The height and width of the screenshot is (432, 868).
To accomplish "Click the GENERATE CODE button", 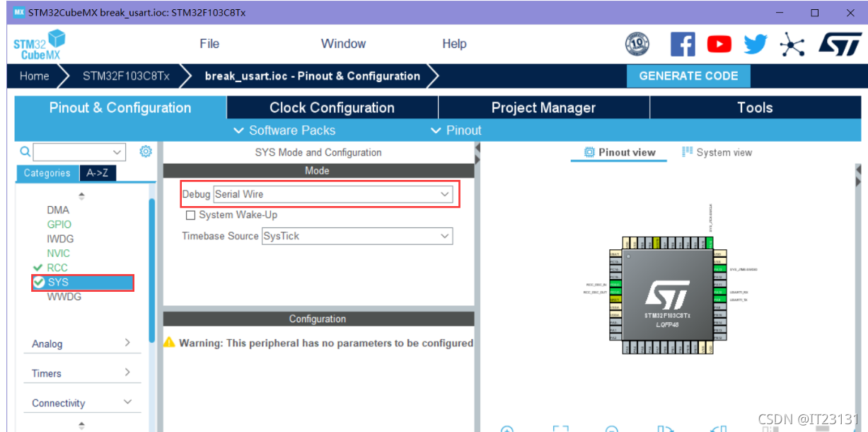I will coord(688,76).
